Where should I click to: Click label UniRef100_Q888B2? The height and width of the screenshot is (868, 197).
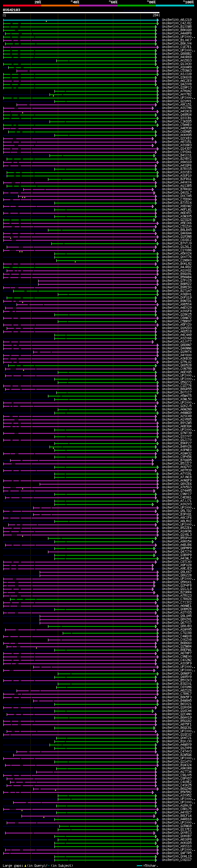(x=177, y=54)
